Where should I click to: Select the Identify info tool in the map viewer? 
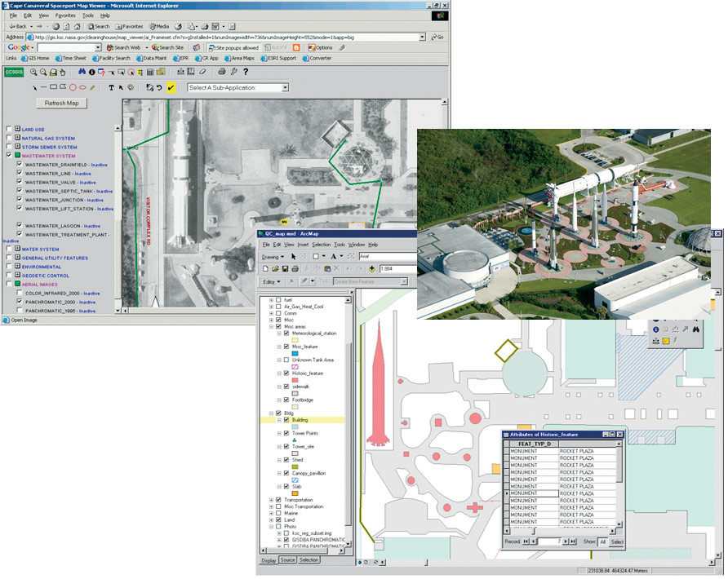(92, 72)
